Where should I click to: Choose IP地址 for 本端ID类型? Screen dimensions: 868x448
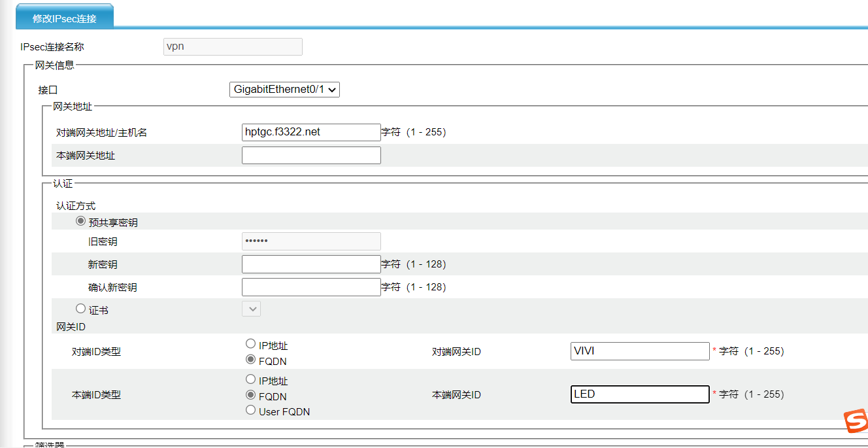[250, 379]
